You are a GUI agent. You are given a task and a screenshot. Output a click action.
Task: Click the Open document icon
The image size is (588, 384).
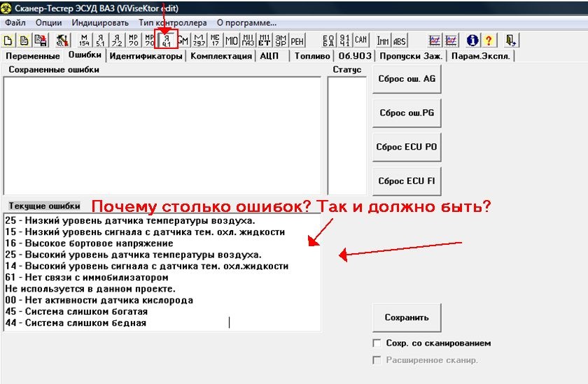[x=24, y=40]
